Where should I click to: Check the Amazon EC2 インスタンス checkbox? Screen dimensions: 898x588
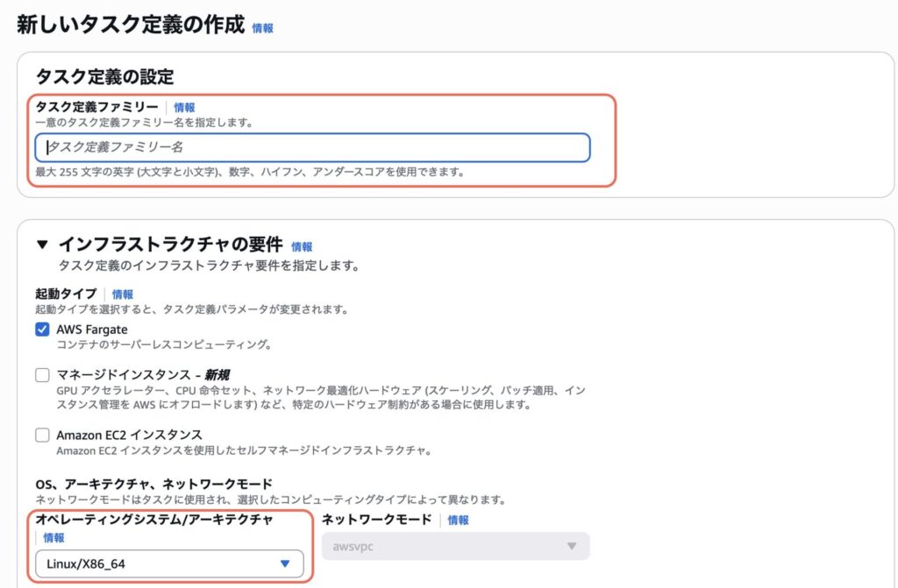tap(42, 435)
